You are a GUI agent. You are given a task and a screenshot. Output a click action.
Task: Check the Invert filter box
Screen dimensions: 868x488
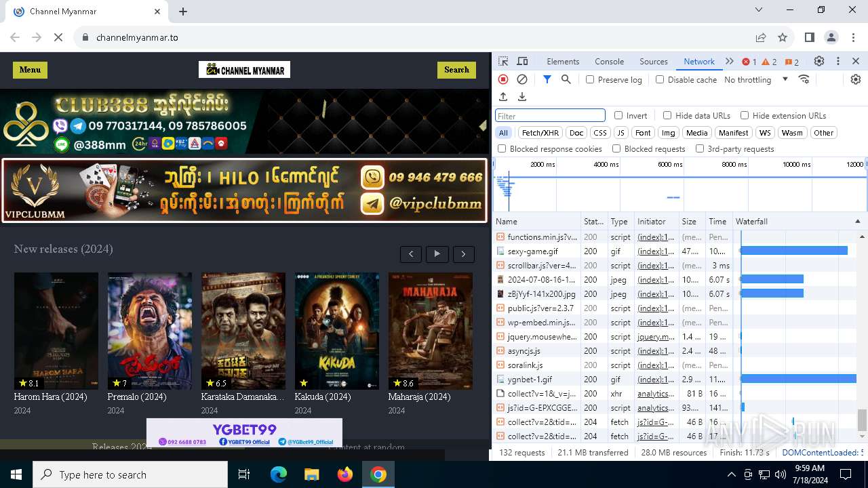point(618,115)
